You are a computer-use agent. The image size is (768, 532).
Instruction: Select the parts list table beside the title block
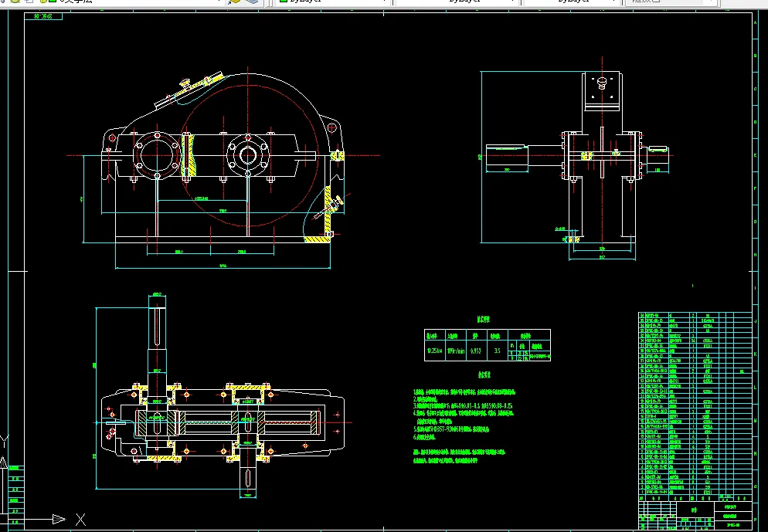click(695, 406)
